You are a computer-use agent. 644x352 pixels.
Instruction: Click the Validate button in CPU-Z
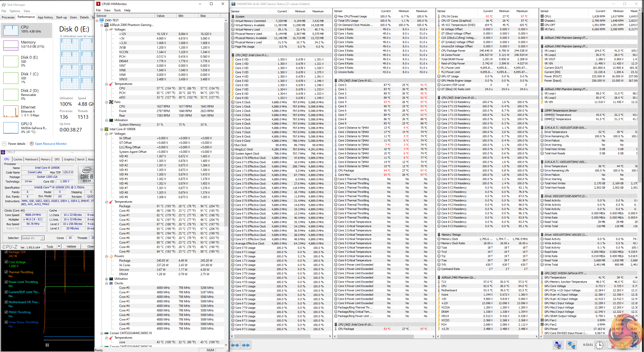click(x=71, y=247)
